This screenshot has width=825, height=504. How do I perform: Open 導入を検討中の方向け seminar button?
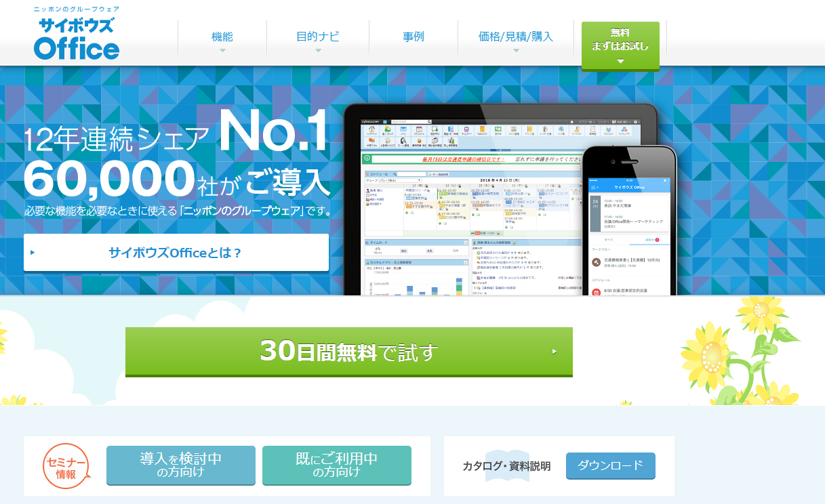click(x=181, y=465)
